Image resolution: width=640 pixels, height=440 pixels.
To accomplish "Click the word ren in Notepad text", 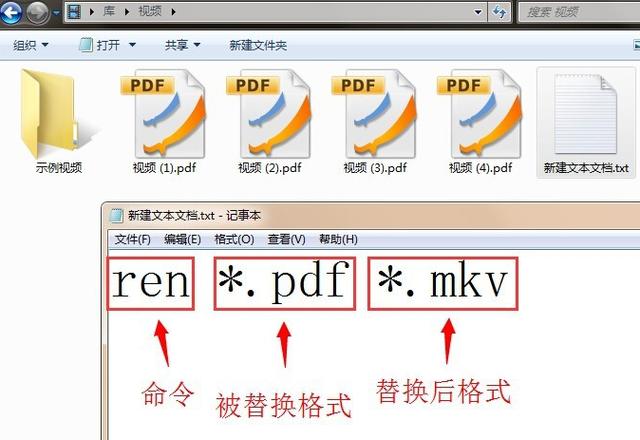I will (x=151, y=282).
